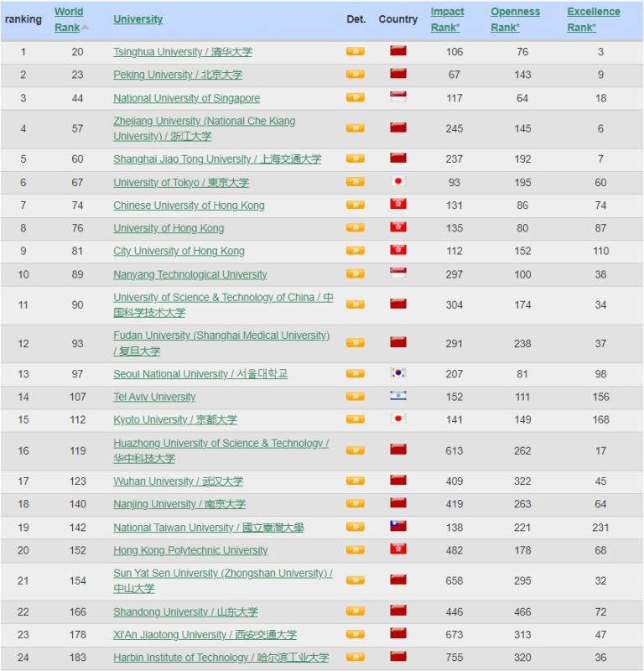Click the Japan flag in University of Tokyo row
The image size is (644, 671).
[398, 181]
